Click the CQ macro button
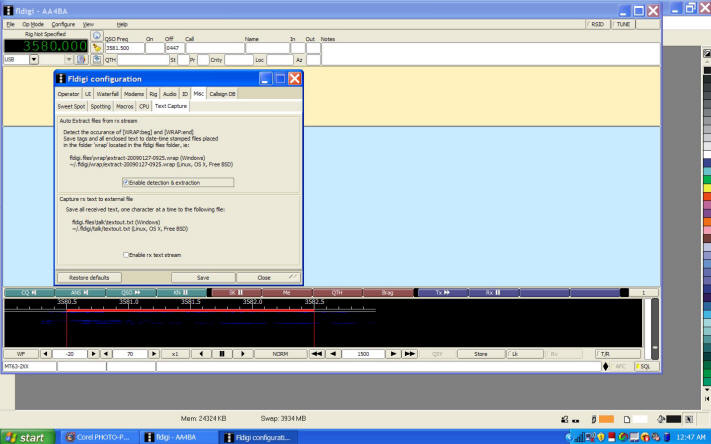Screen dimensions: 711x444 point(29,293)
